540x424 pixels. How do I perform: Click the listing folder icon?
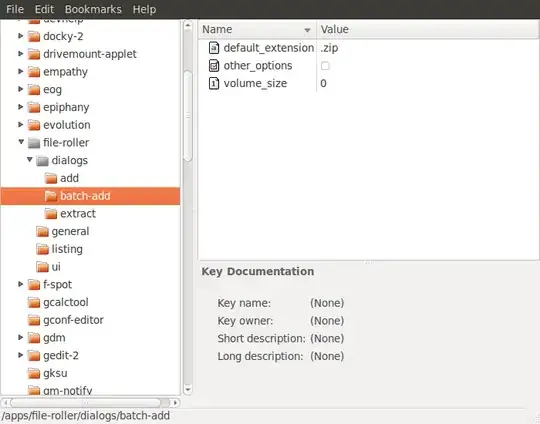pyautogui.click(x=42, y=249)
